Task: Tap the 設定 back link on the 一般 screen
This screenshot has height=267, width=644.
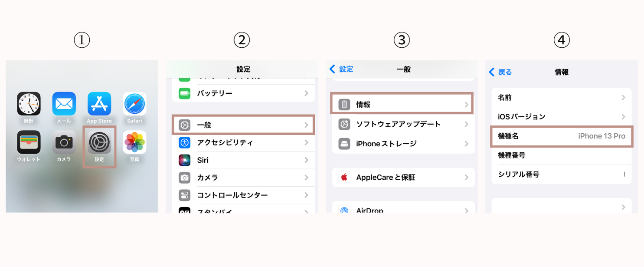Action: (x=341, y=69)
